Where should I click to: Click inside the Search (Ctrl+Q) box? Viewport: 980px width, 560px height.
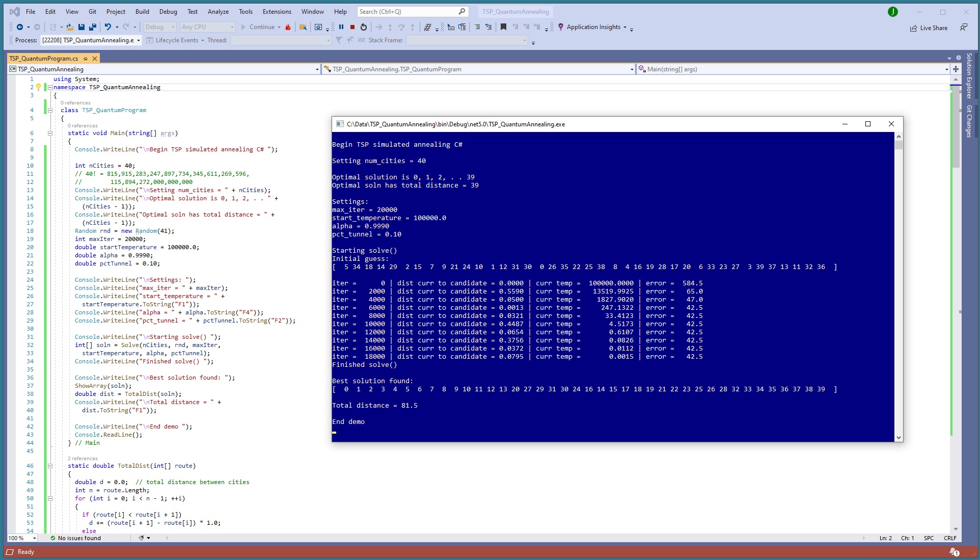(407, 11)
